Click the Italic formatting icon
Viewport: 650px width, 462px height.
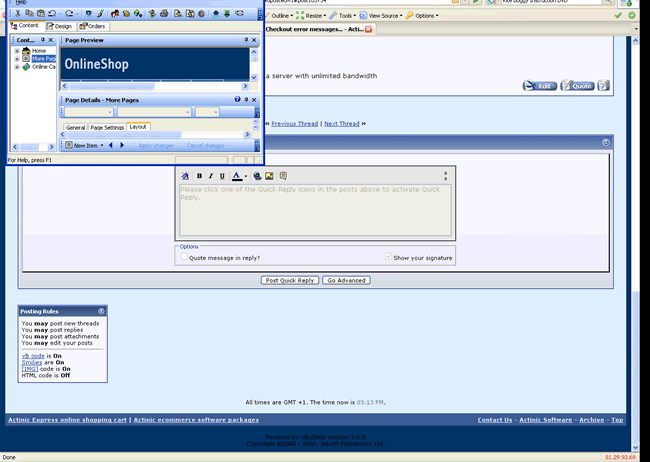point(210,176)
